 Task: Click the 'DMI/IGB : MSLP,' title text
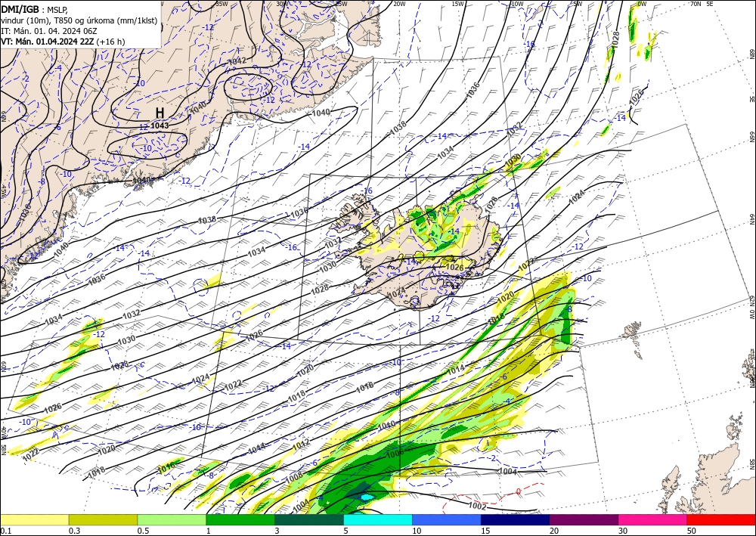[x=34, y=9]
